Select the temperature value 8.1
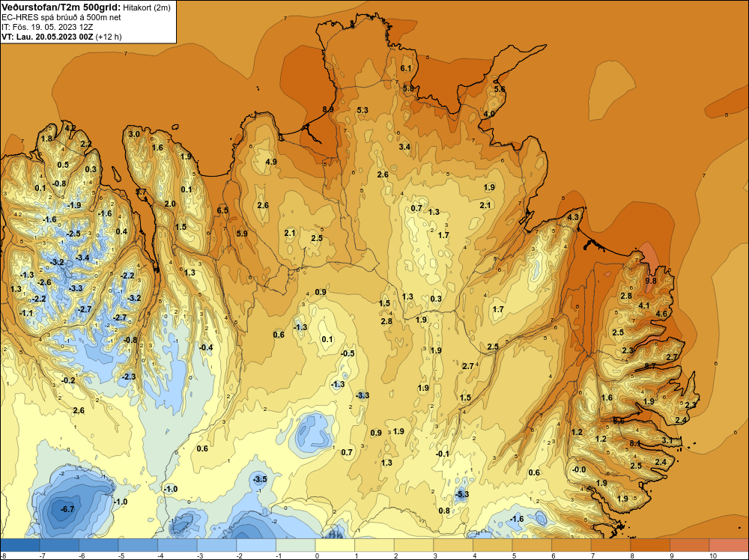This screenshot has width=749, height=560. click(x=634, y=443)
